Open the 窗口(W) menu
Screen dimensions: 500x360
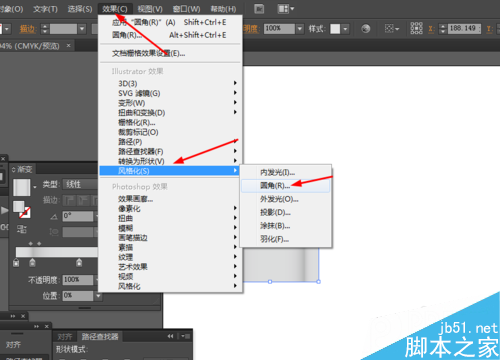pyautogui.click(x=186, y=9)
